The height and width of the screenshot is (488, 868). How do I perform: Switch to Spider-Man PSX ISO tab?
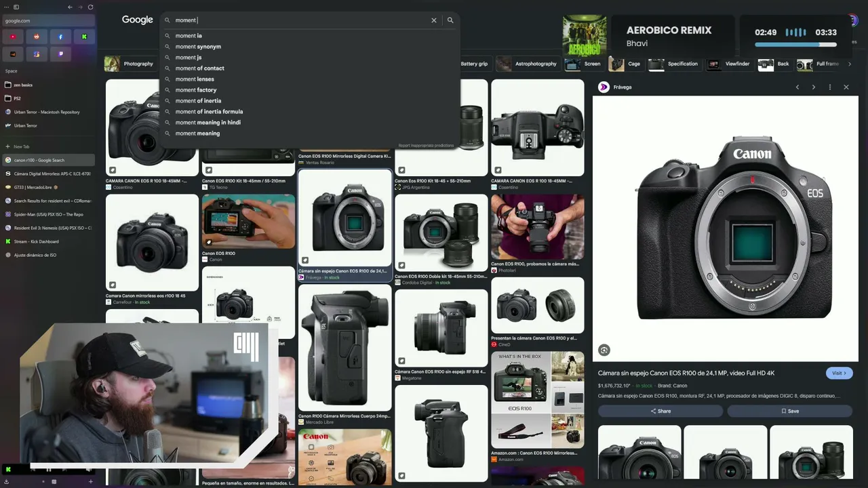point(47,214)
